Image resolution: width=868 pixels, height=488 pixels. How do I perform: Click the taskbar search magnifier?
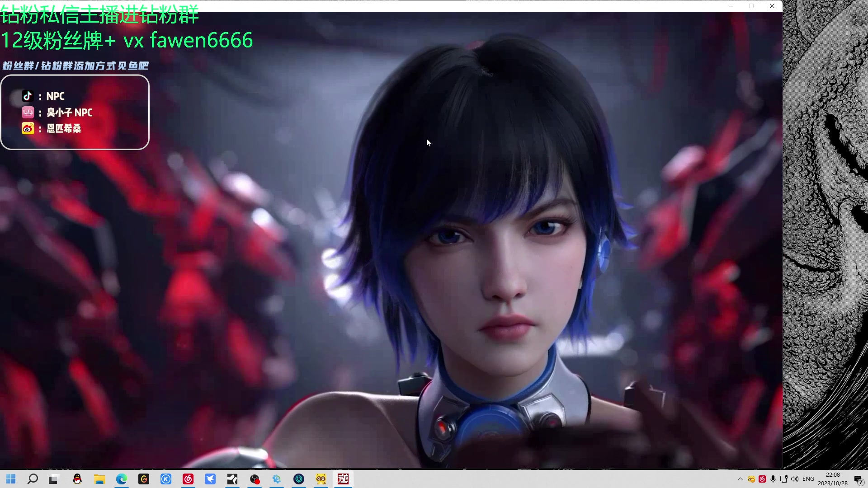33,479
